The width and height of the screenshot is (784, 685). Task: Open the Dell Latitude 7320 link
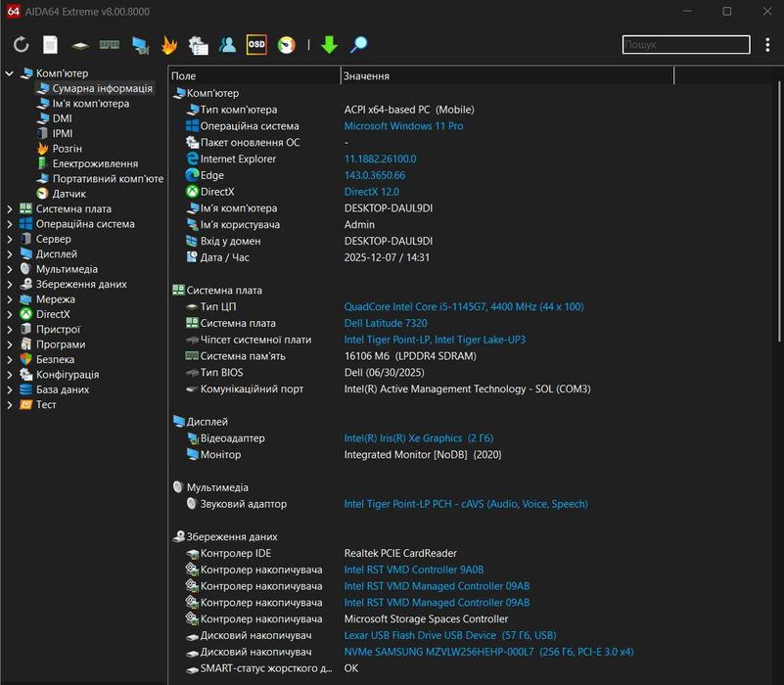[386, 324]
